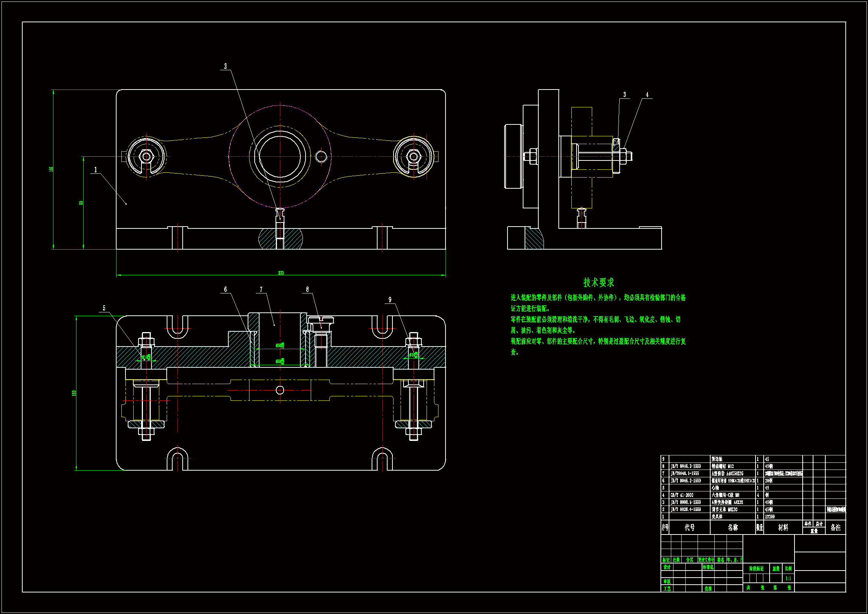This screenshot has height=614, width=868.
Task: Select balloon number 2 leader label
Action: [225, 66]
